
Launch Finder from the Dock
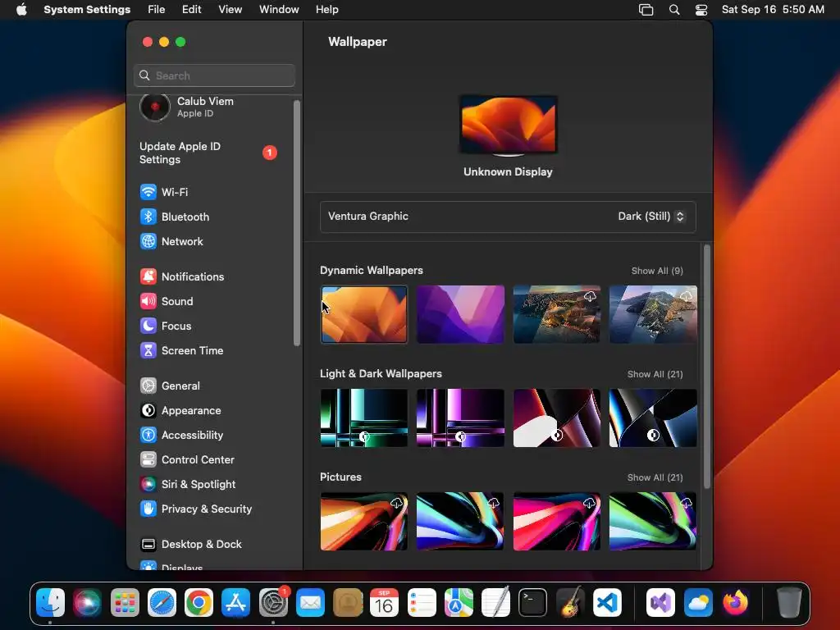[x=50, y=603]
